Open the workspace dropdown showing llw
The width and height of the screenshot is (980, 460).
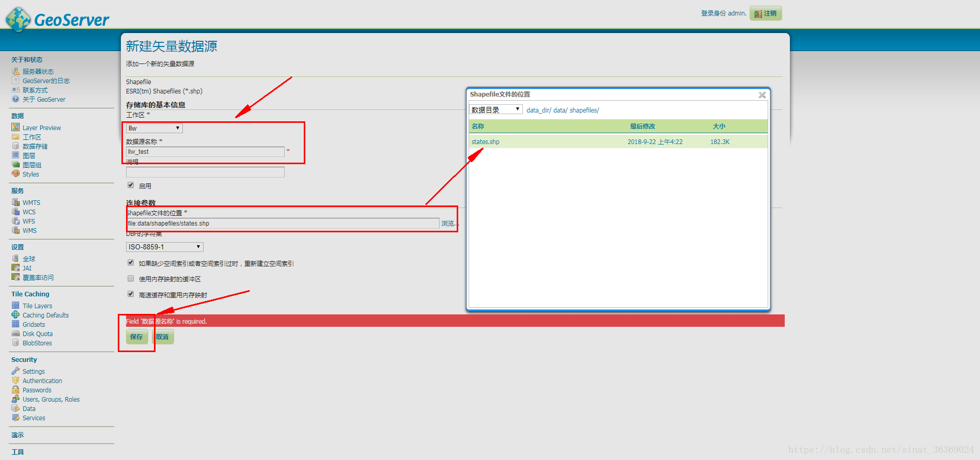point(154,128)
